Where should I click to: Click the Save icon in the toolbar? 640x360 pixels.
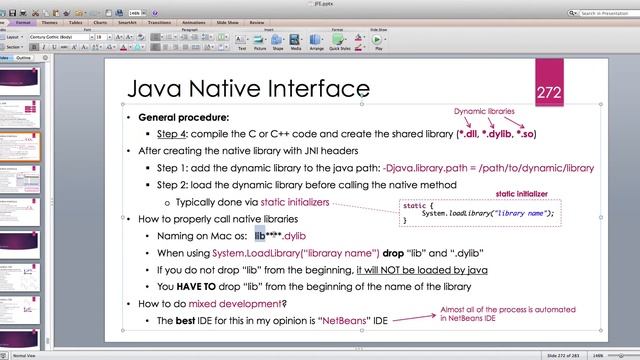13,13
